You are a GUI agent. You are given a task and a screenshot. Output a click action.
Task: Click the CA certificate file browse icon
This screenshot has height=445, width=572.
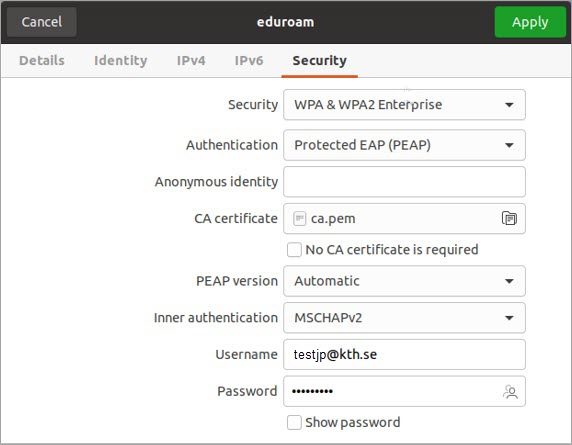509,218
